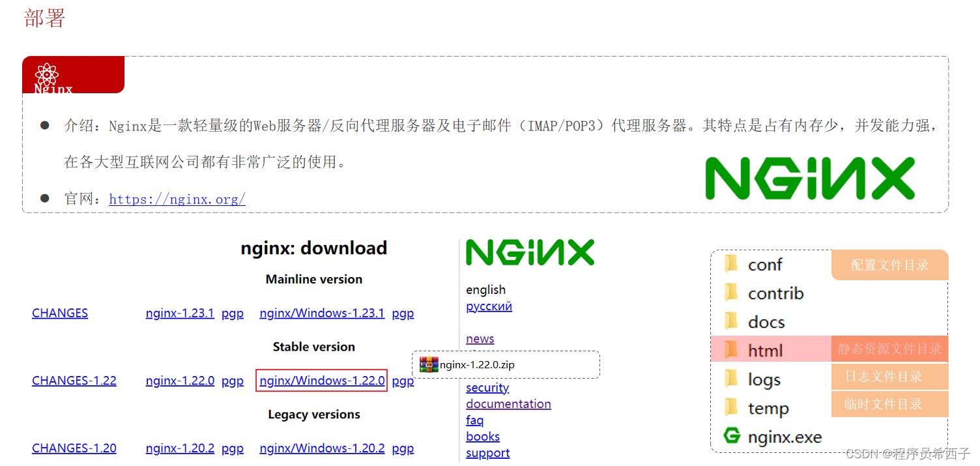Select the logs folder name
This screenshot has width=980, height=466.
pos(764,380)
